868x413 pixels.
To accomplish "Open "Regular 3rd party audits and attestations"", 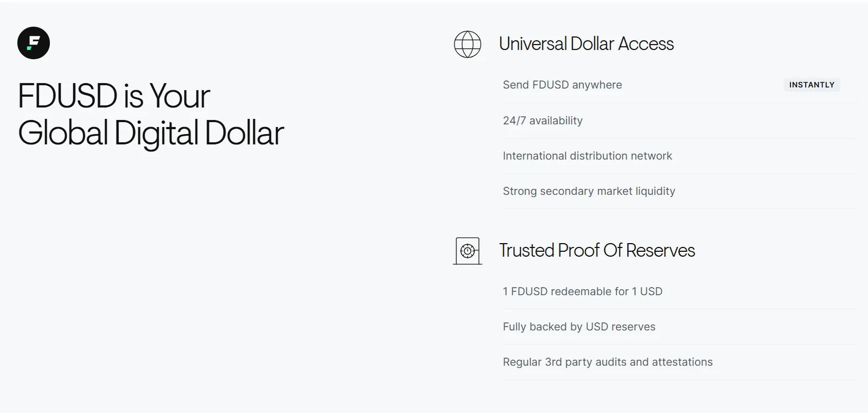I will point(608,362).
